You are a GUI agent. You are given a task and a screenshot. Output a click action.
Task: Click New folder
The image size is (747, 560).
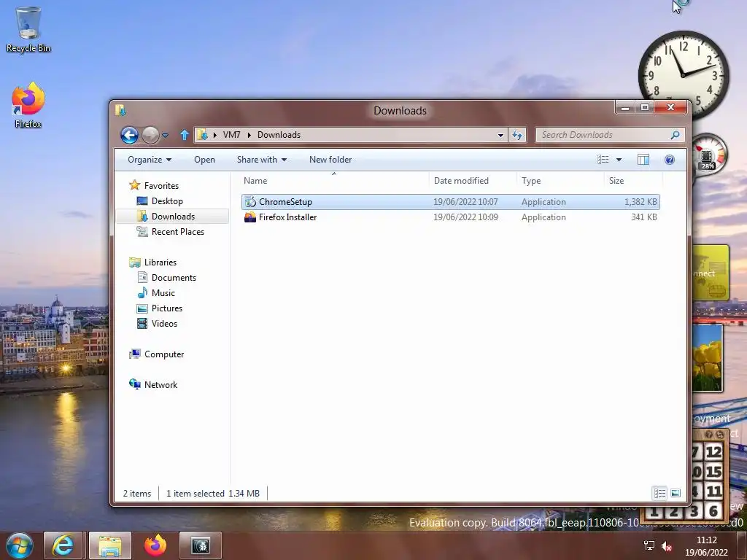pos(330,160)
